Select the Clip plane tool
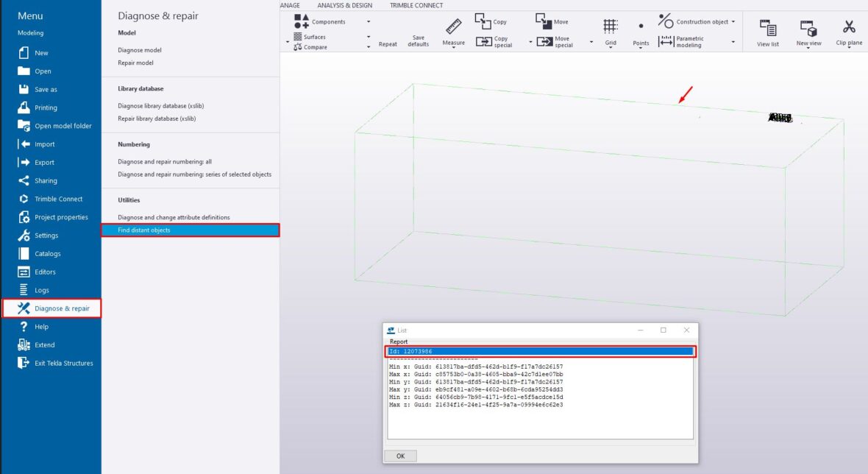This screenshot has height=474, width=868. click(849, 31)
